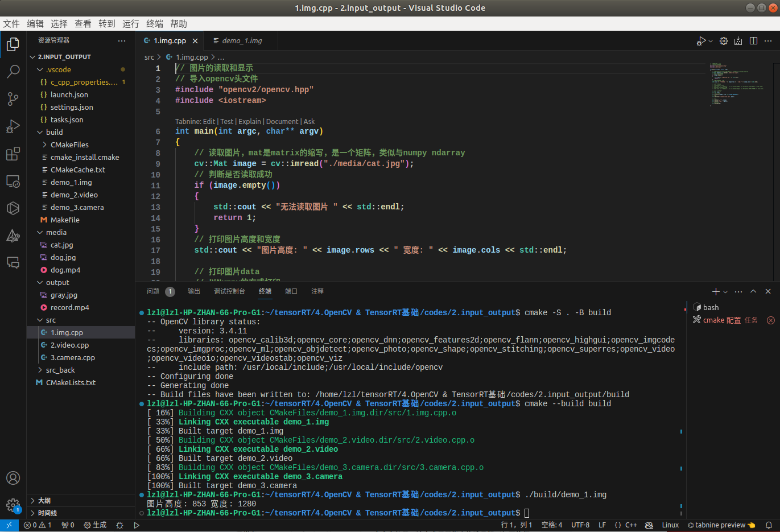Toggle maximize terminal panel size chevron
Image resolution: width=780 pixels, height=532 pixels.
click(753, 291)
